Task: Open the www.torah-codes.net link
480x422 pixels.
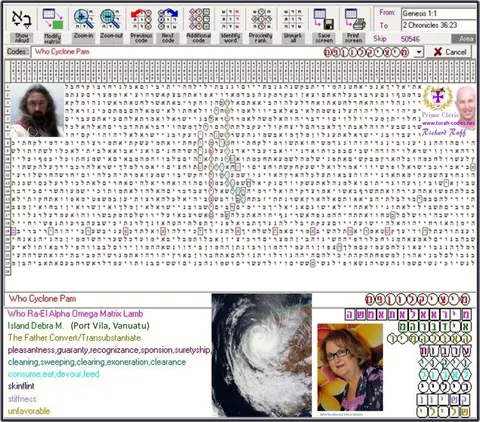Action: tap(448, 123)
